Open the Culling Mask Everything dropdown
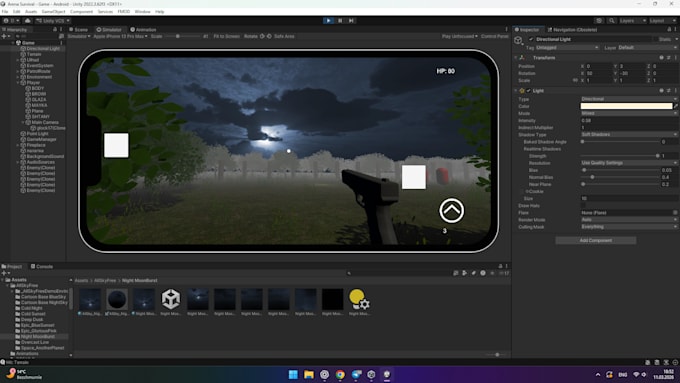 click(628, 227)
